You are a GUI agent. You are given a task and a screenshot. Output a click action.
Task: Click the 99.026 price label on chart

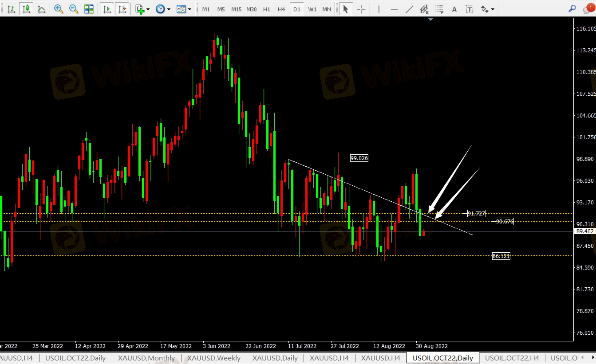(x=359, y=158)
